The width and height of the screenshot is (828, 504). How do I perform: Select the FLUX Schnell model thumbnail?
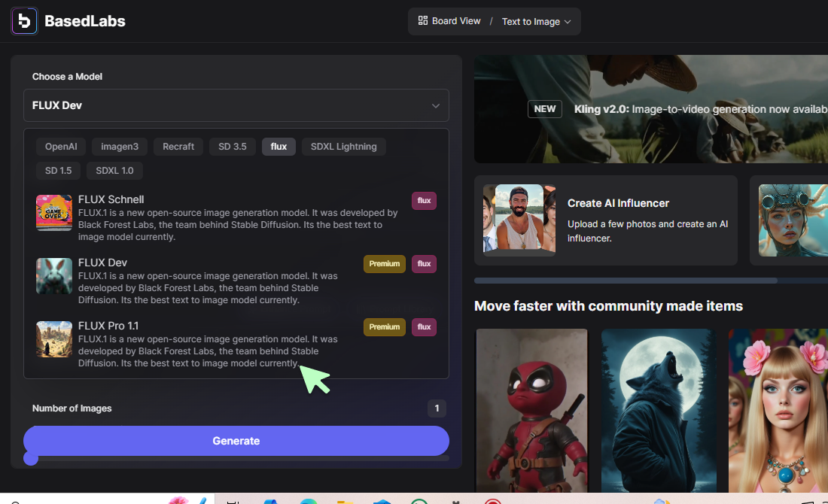click(54, 213)
